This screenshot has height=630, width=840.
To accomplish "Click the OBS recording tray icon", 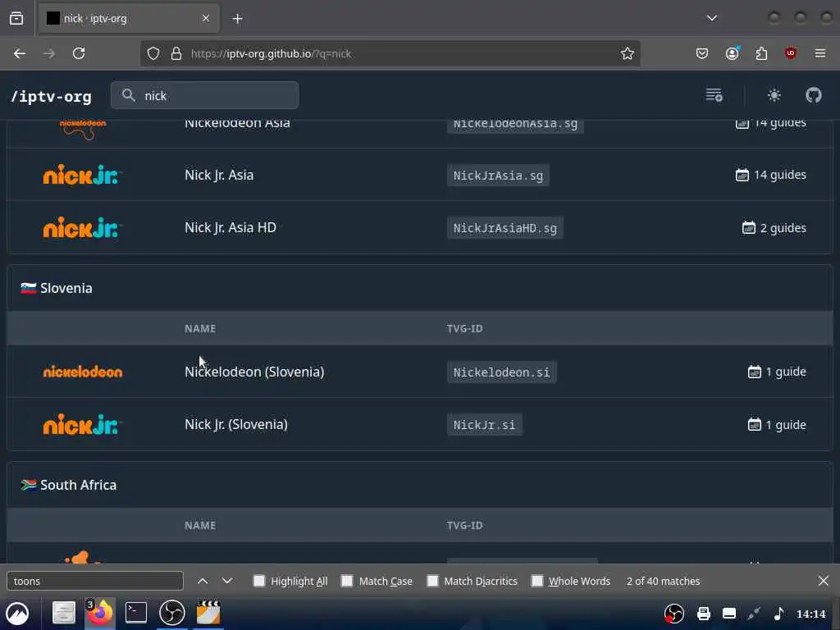I will click(674, 614).
